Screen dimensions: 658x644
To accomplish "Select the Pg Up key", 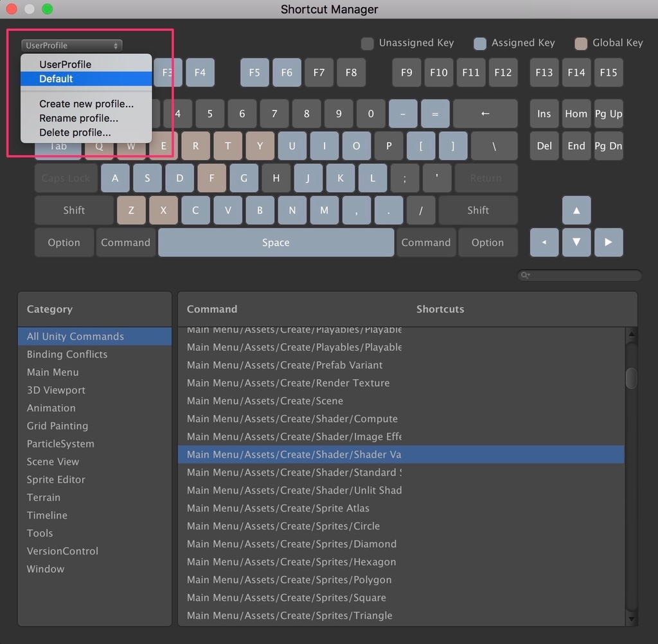I will coord(609,113).
